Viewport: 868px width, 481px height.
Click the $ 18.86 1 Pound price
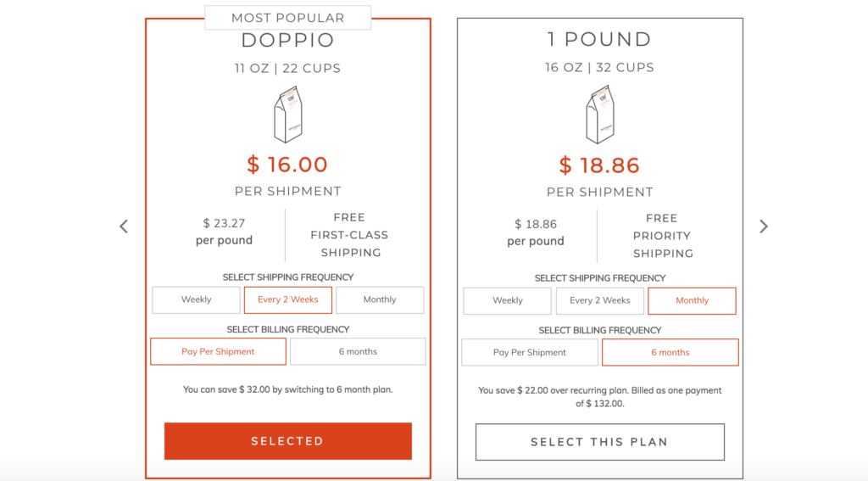[599, 165]
